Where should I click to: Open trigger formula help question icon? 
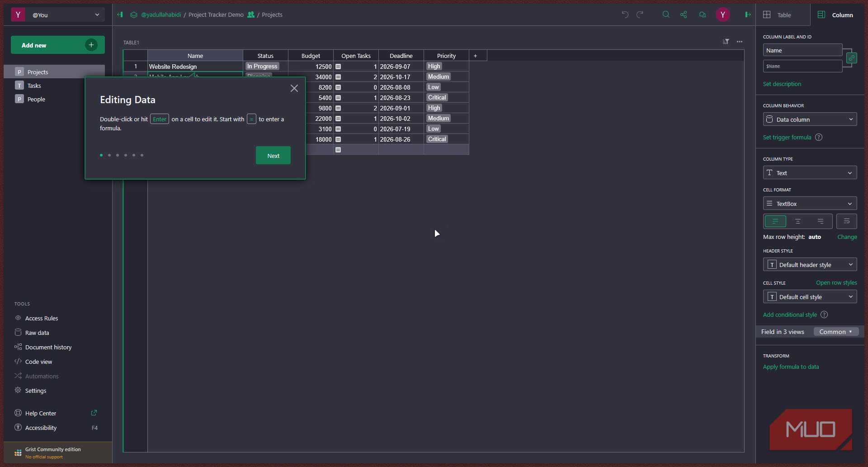coord(819,137)
